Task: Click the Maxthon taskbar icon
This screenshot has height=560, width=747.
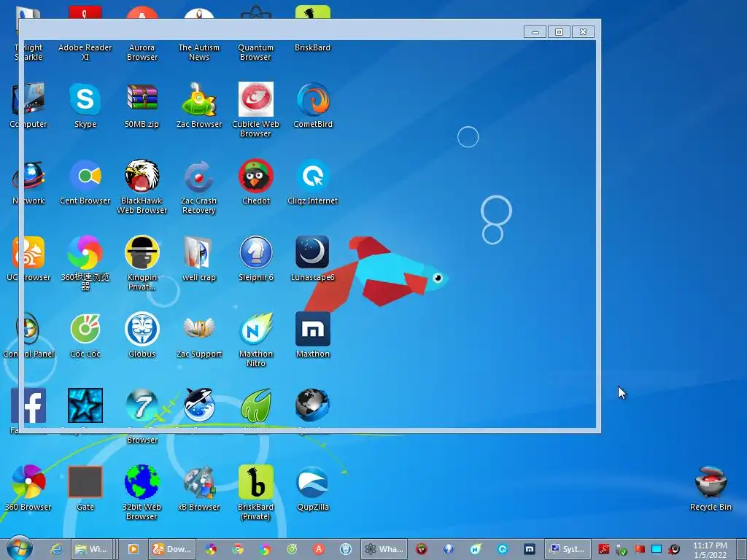Action: 530,549
